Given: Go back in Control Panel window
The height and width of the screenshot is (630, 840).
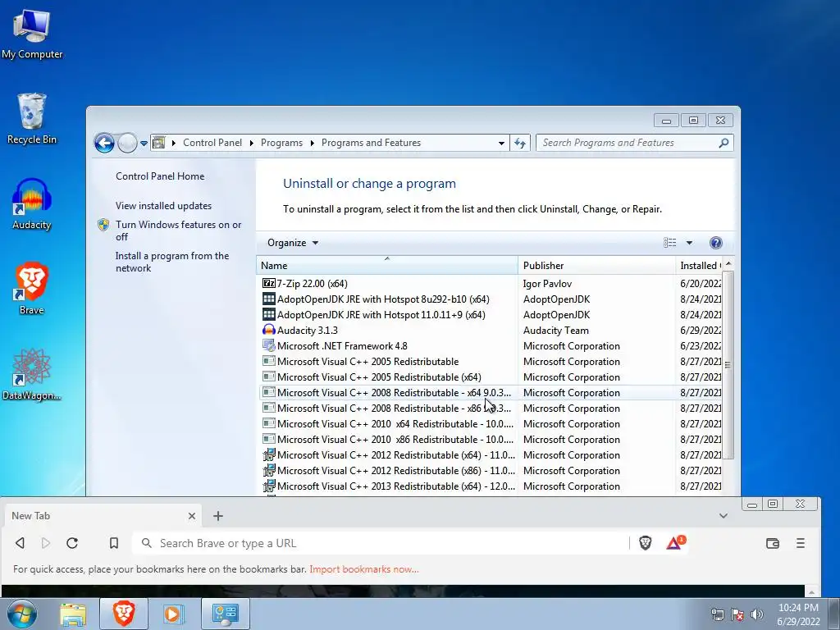Looking at the screenshot, I should pos(104,143).
